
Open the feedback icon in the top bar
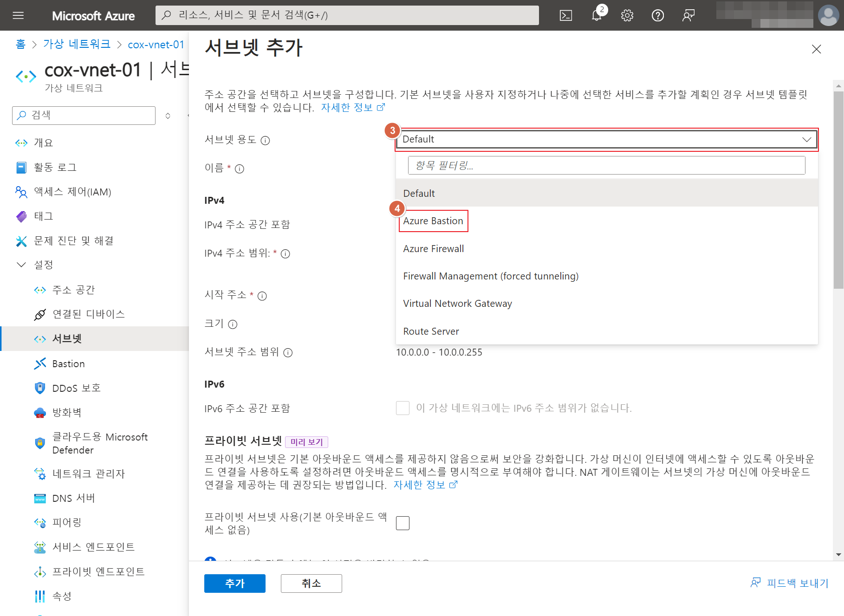coord(688,16)
